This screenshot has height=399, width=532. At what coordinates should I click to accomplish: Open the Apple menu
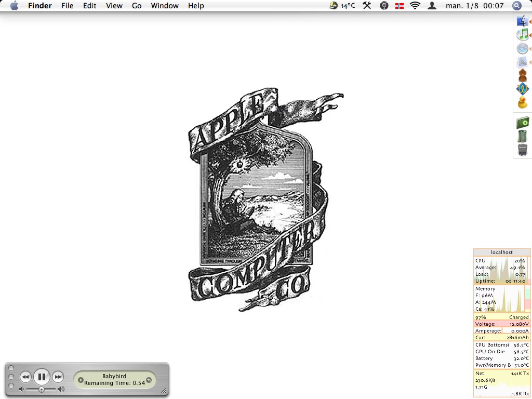point(14,6)
